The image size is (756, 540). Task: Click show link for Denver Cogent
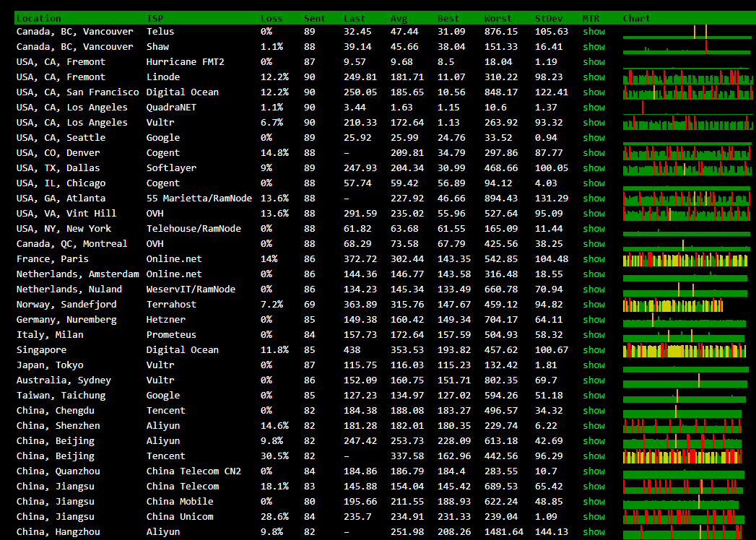(x=594, y=153)
